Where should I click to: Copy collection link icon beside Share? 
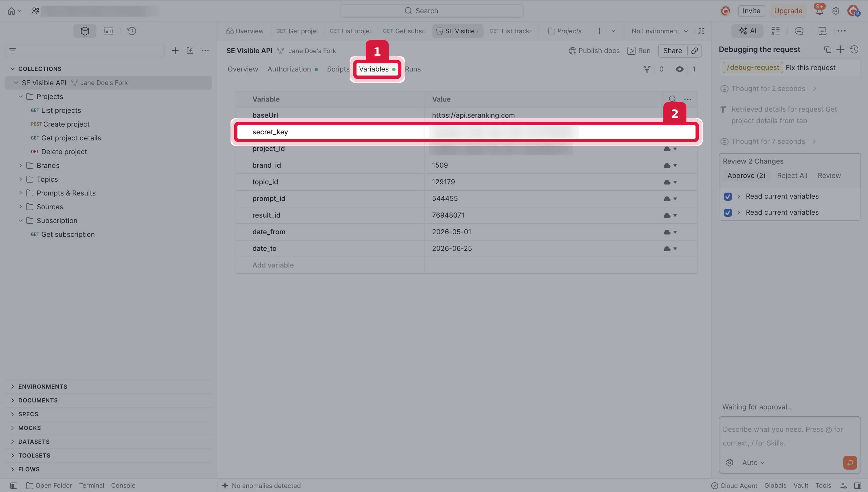(695, 51)
